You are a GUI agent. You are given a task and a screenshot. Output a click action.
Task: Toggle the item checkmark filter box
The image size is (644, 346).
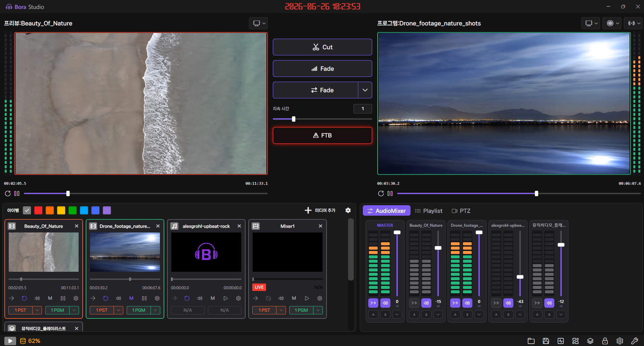pyautogui.click(x=27, y=210)
